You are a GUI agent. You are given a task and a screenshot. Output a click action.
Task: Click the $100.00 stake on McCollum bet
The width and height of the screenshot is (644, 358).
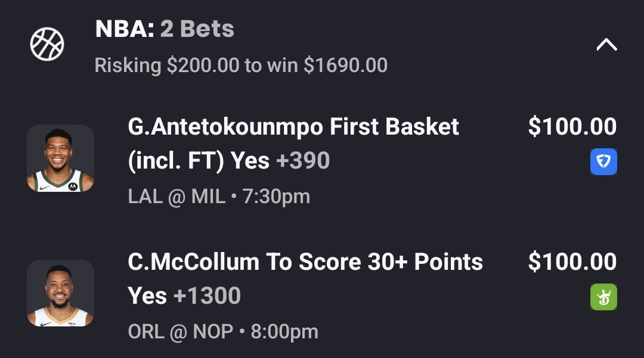(572, 262)
